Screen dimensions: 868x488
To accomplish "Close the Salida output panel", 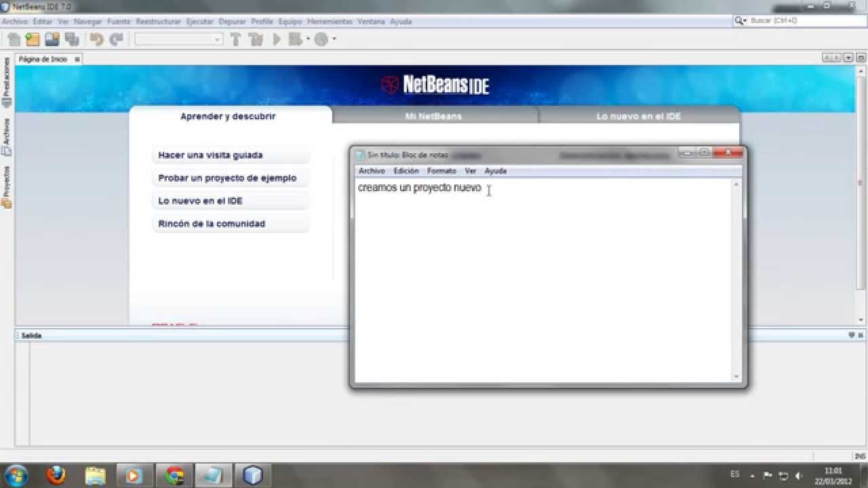I will tap(861, 335).
